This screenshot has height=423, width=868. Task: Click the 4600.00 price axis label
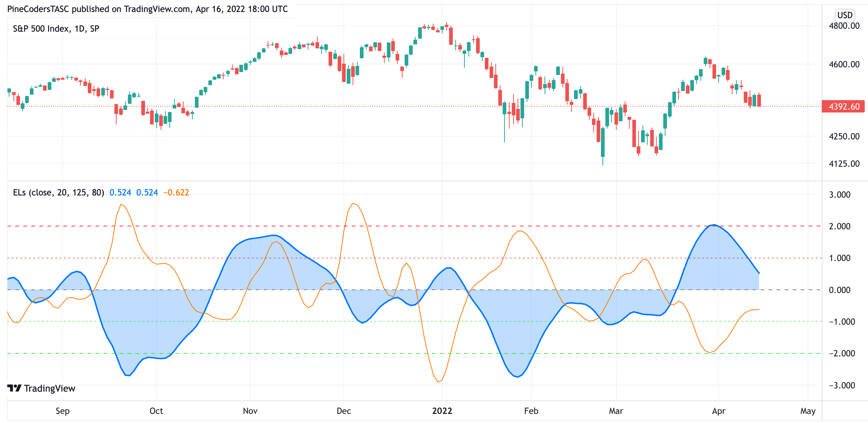coord(844,64)
